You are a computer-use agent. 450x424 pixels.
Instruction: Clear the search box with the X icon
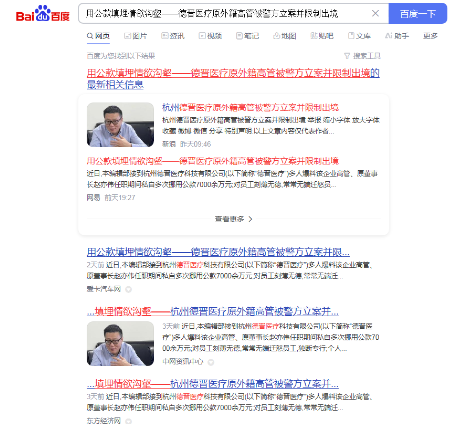[x=375, y=13]
